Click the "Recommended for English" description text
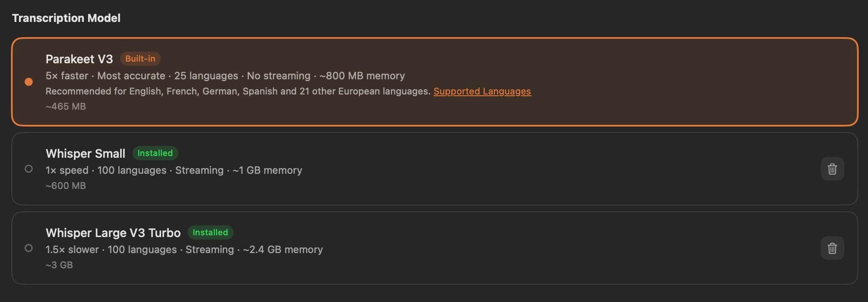Viewport: 868px width, 302px height. click(x=237, y=91)
